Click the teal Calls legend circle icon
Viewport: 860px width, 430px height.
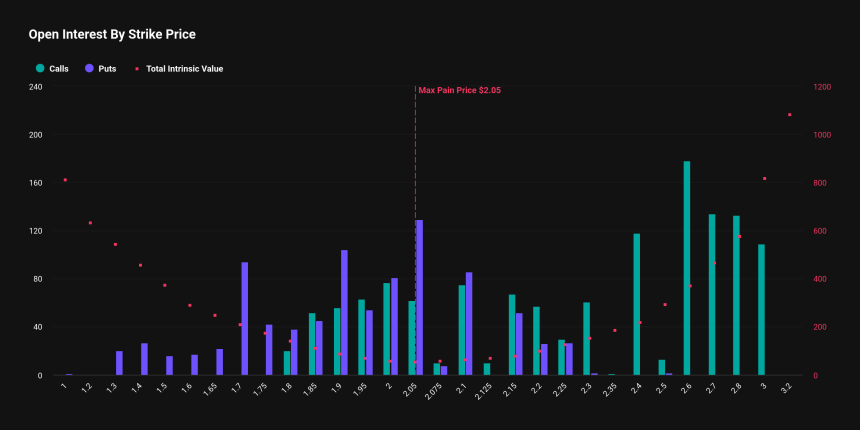tap(40, 69)
